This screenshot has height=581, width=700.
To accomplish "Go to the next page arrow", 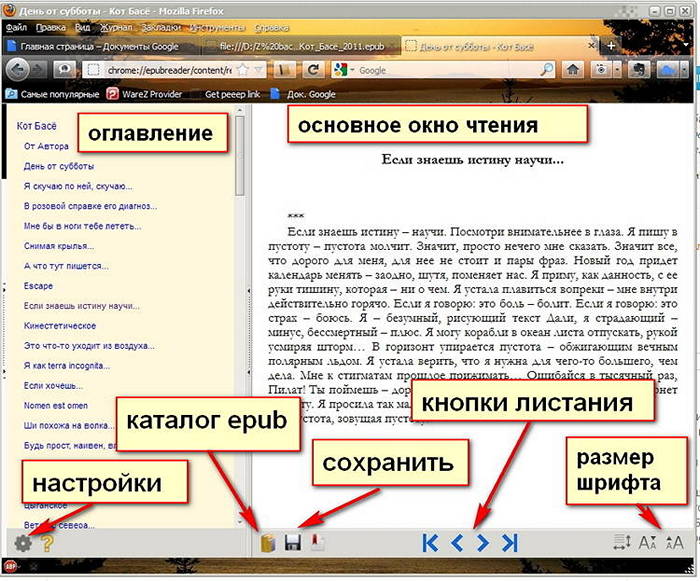I will (483, 543).
